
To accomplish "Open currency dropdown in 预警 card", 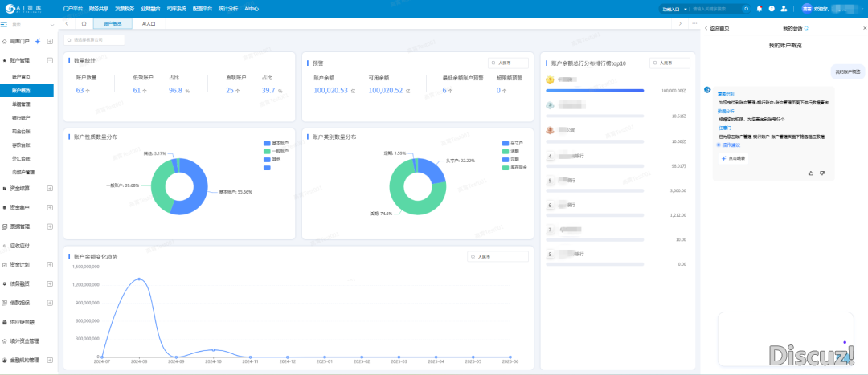I will 508,63.
